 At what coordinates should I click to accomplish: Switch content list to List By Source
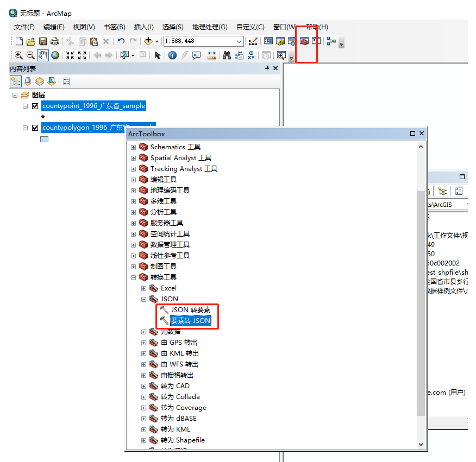(x=27, y=81)
